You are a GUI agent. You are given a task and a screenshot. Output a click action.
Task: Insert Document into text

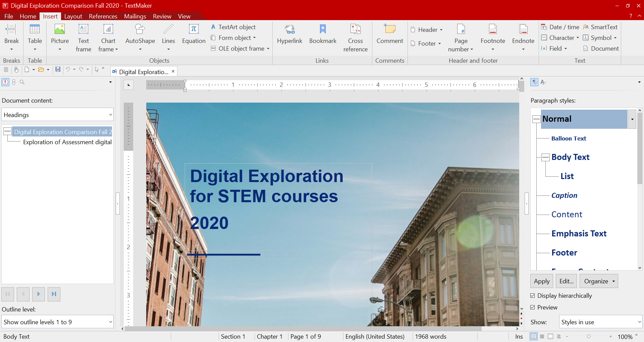point(601,49)
